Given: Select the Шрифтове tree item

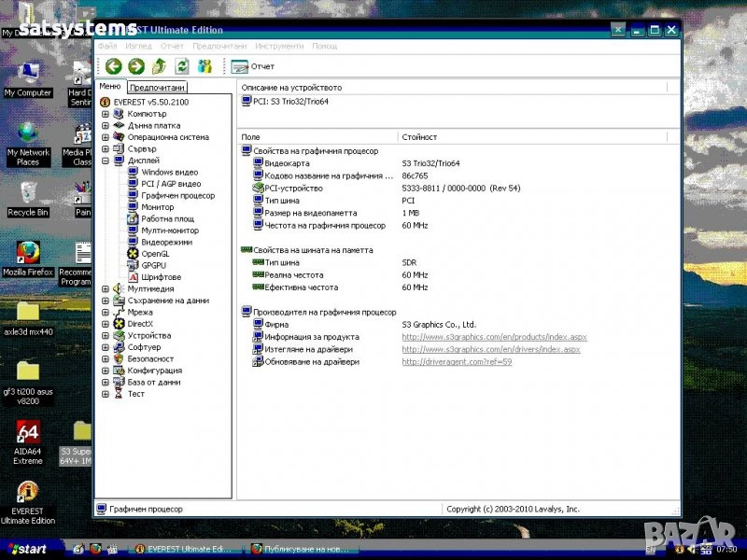Looking at the screenshot, I should 161,277.
